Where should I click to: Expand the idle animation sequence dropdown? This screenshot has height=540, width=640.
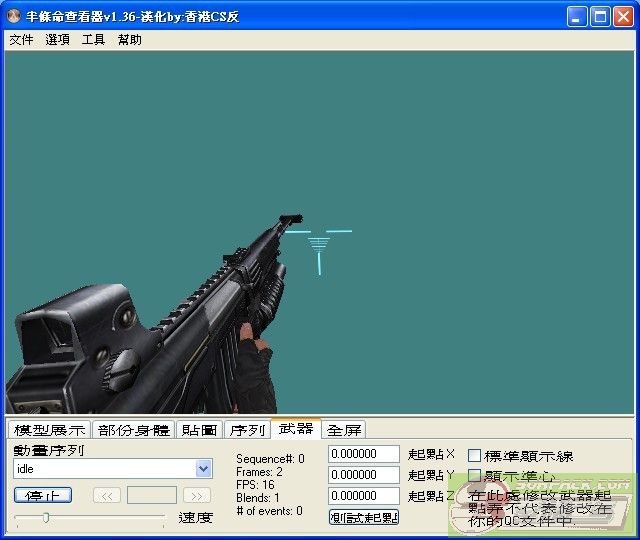click(204, 468)
